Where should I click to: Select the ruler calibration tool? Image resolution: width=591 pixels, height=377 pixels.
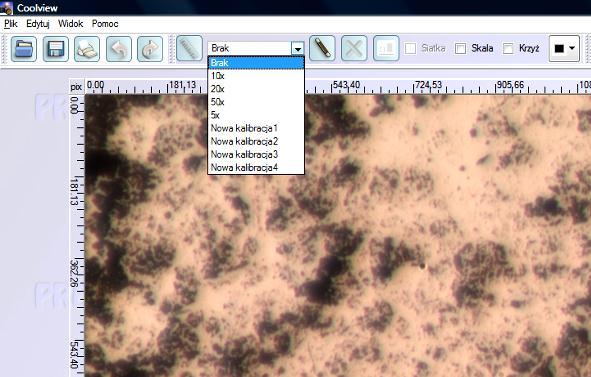(189, 48)
